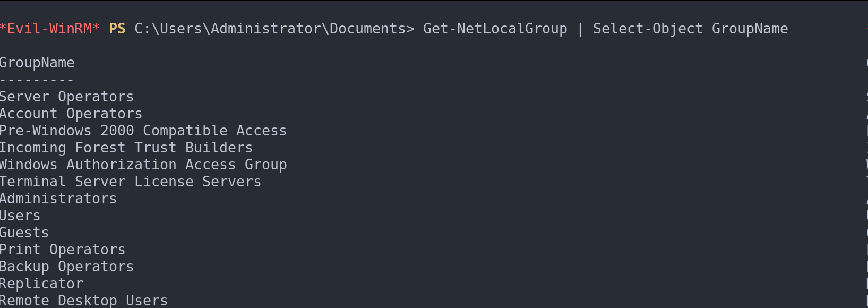Click the Get-NetLocalGroup command text
The image size is (868, 308).
[x=495, y=29]
